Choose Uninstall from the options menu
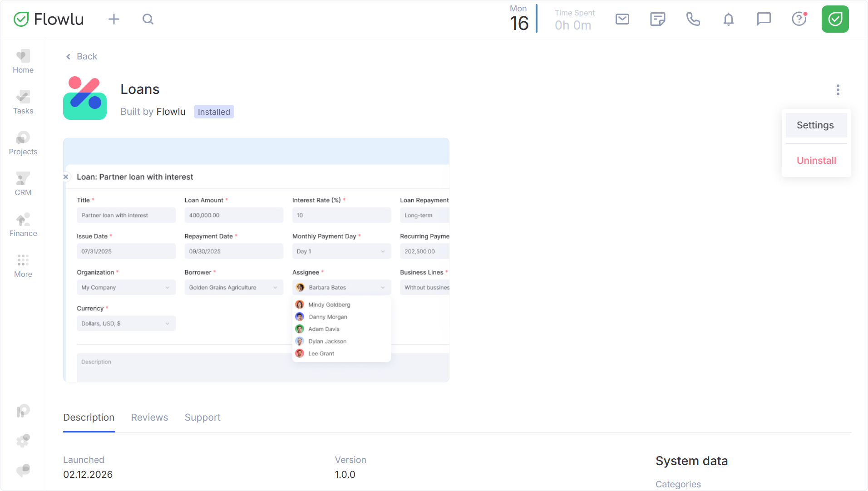 (816, 161)
